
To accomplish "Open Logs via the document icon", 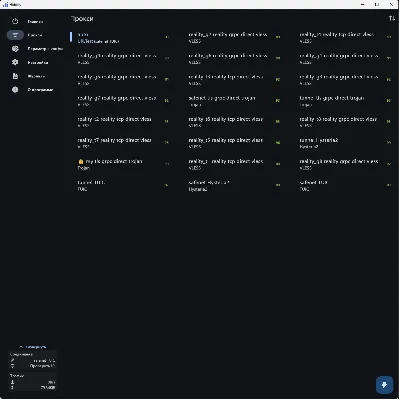I will [15, 76].
